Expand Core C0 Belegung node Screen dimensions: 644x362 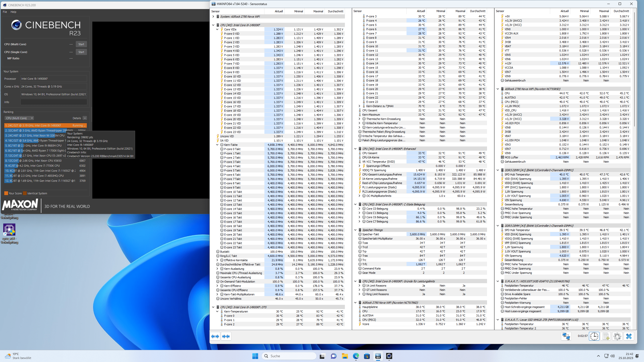coord(359,209)
